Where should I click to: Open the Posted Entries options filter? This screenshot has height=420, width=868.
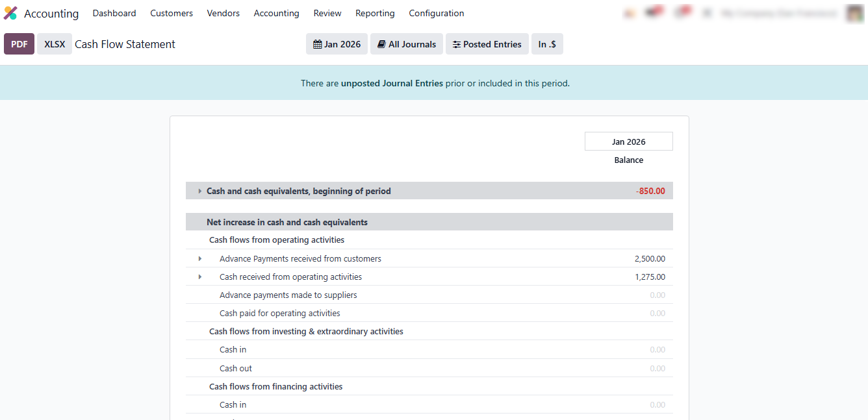pos(487,44)
